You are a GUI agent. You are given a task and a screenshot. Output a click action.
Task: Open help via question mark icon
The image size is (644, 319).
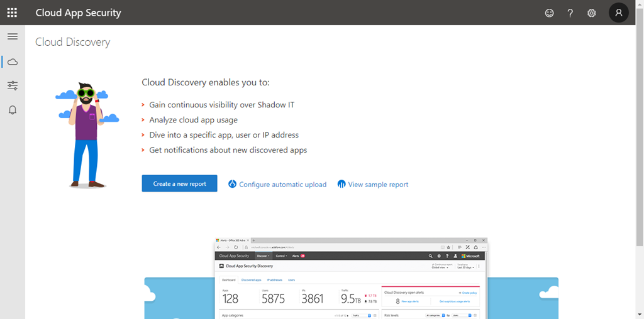click(x=570, y=13)
